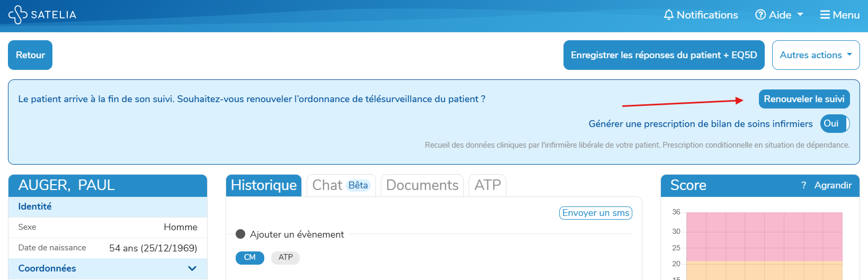Viewport: 868px width, 280px height.
Task: Click the Satelia logo icon
Action: pos(17,15)
